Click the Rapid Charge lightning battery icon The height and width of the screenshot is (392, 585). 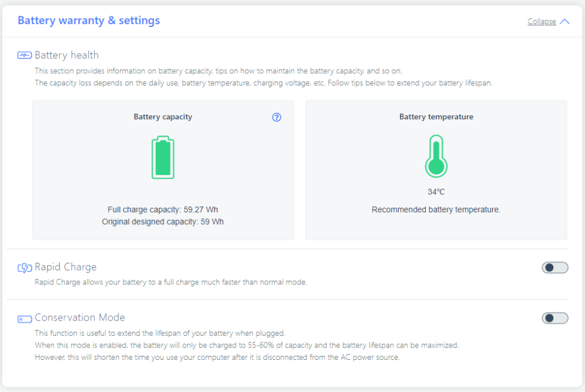point(25,268)
